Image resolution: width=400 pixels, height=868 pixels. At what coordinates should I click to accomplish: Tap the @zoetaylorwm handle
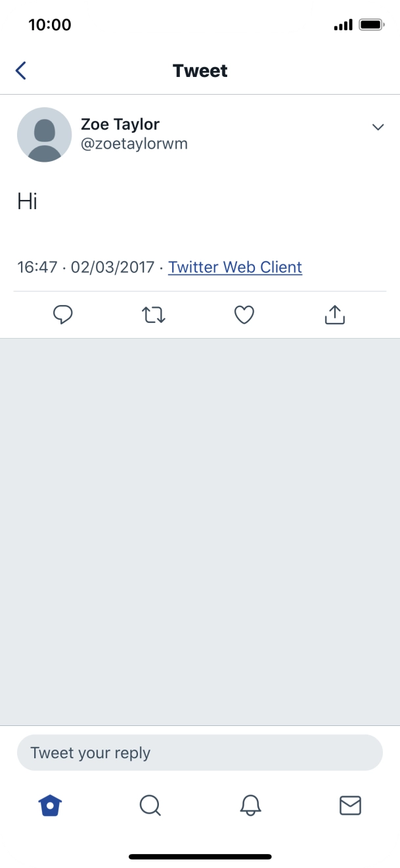click(x=134, y=144)
